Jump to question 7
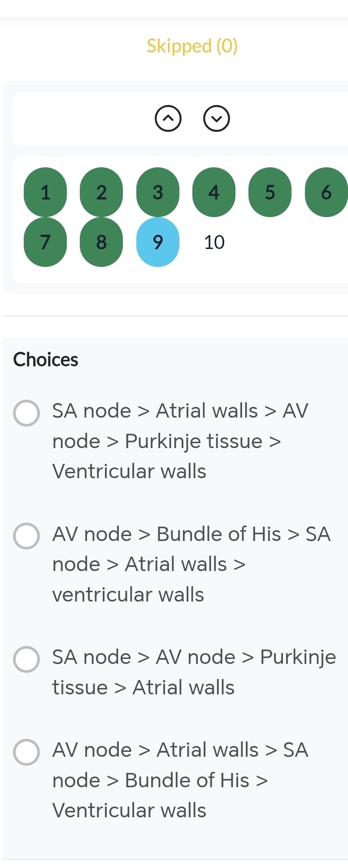Screen dimensions: 348x868 coord(45,242)
